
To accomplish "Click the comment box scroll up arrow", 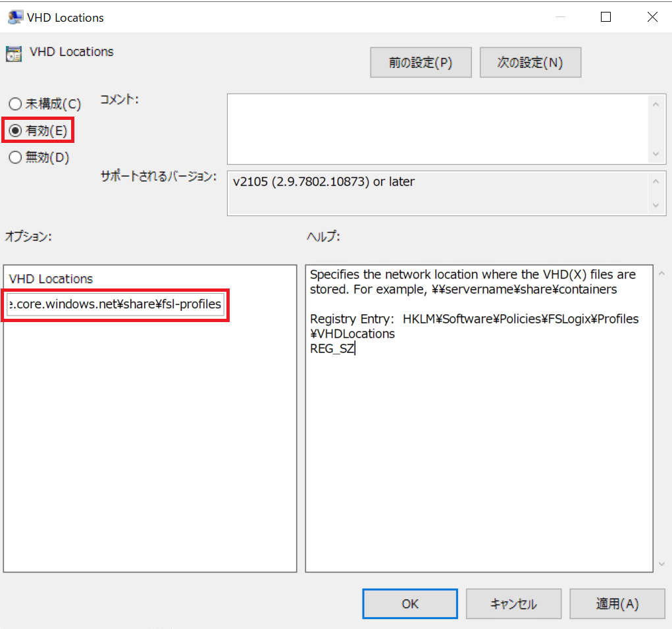I will pos(656,104).
